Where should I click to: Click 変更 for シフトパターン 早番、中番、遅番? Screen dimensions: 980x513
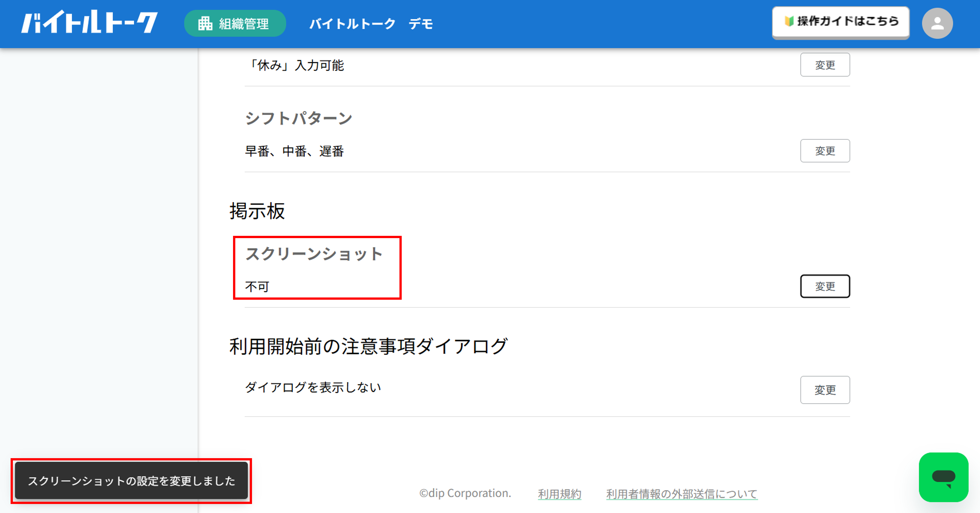825,151
